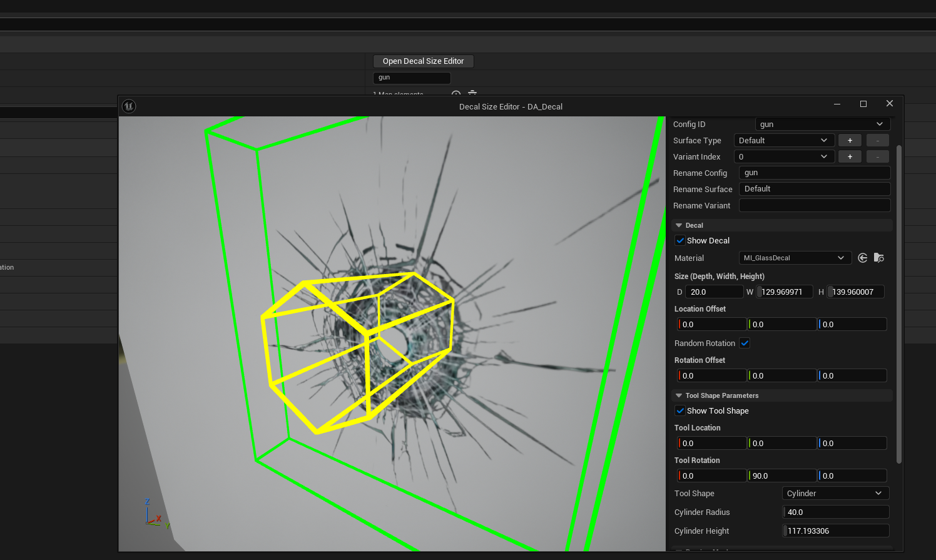The height and width of the screenshot is (560, 936).
Task: Open the Tool Shape Cylinder dropdown
Action: pos(835,494)
